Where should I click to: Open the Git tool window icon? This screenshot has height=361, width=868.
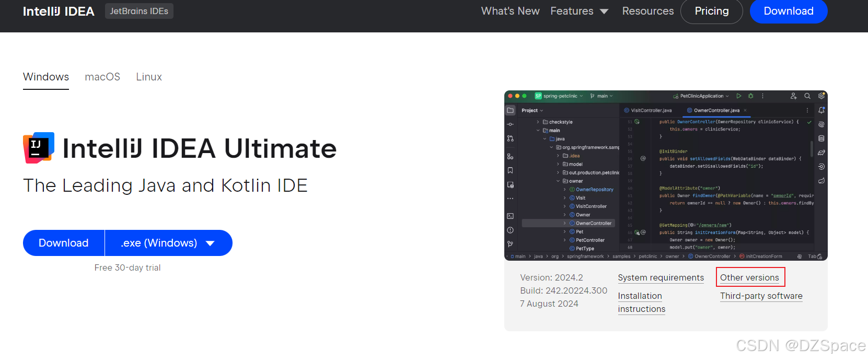(x=511, y=244)
